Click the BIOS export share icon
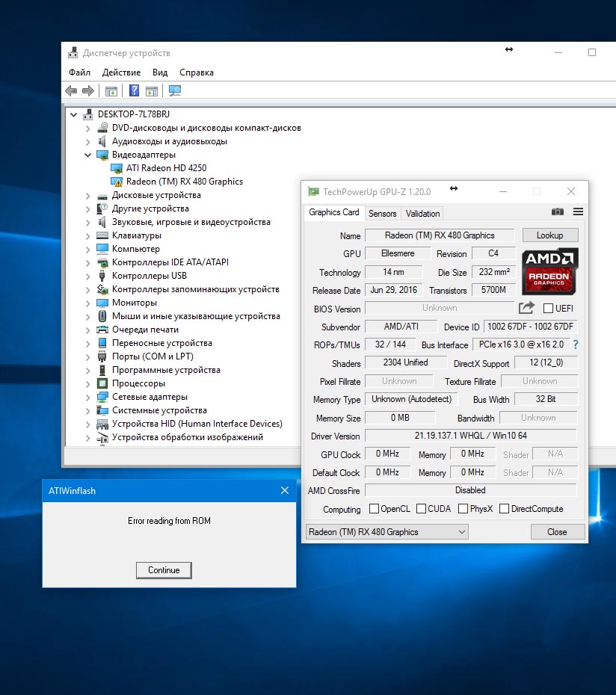 [x=526, y=308]
